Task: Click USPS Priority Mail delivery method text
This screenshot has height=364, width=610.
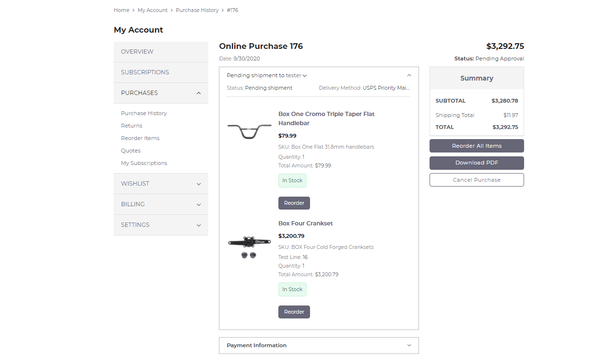Action: tap(386, 88)
